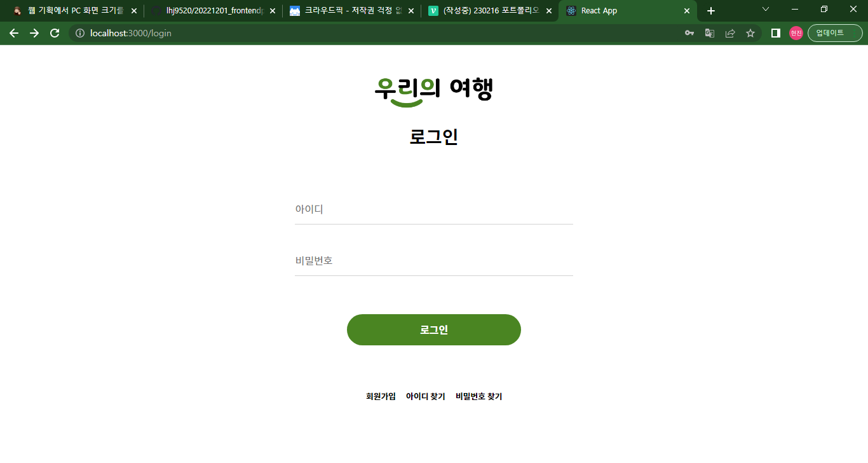The height and width of the screenshot is (463, 868).
Task: Open the saved passwords key icon
Action: click(689, 33)
